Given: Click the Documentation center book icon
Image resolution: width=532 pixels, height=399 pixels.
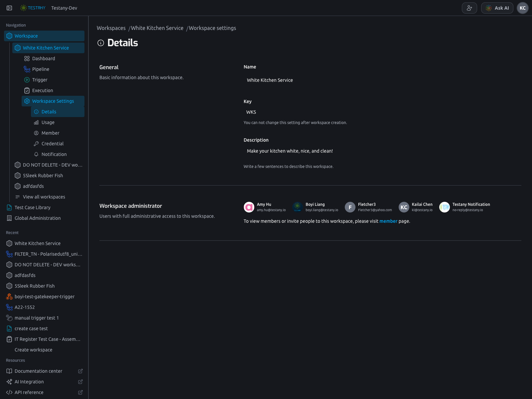Looking at the screenshot, I should (9, 371).
